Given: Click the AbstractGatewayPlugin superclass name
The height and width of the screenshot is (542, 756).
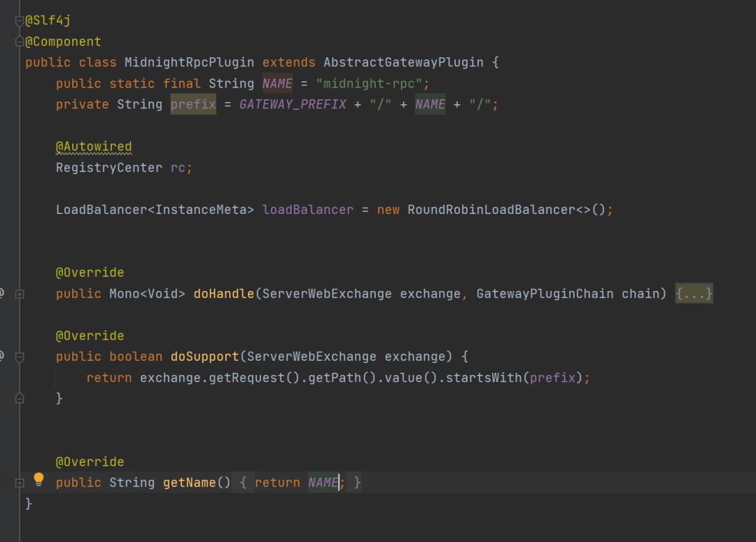Looking at the screenshot, I should click(403, 62).
